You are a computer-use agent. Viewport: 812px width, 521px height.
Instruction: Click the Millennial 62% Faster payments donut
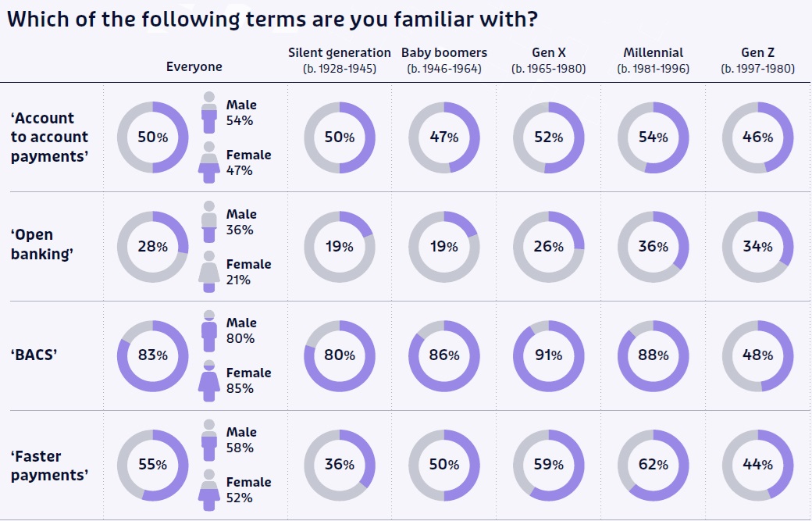[653, 465]
